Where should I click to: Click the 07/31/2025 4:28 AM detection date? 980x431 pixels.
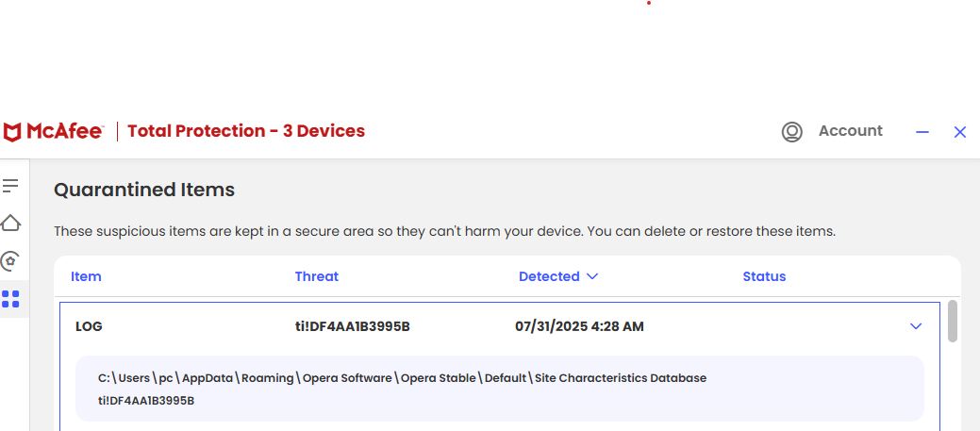pos(579,326)
